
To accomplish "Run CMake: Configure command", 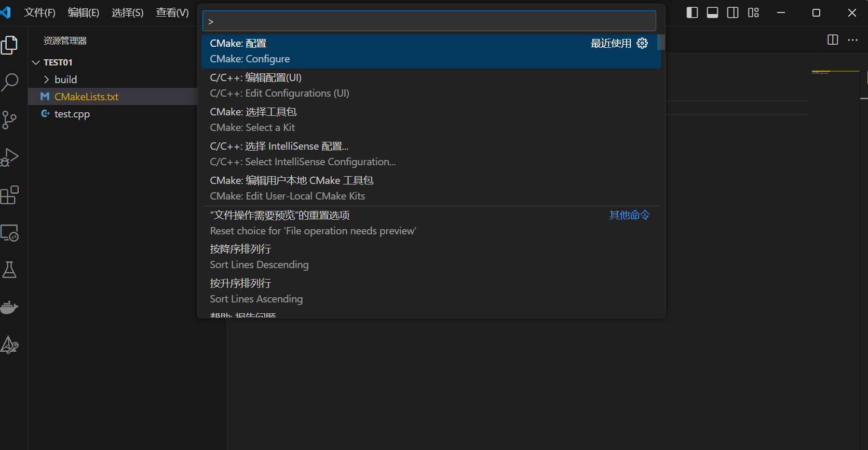I will click(431, 51).
